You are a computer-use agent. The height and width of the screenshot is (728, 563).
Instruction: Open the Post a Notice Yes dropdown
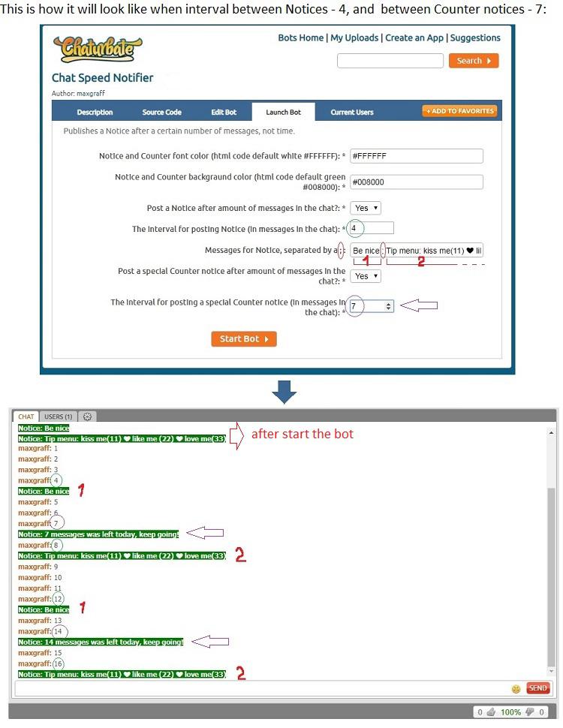click(366, 208)
